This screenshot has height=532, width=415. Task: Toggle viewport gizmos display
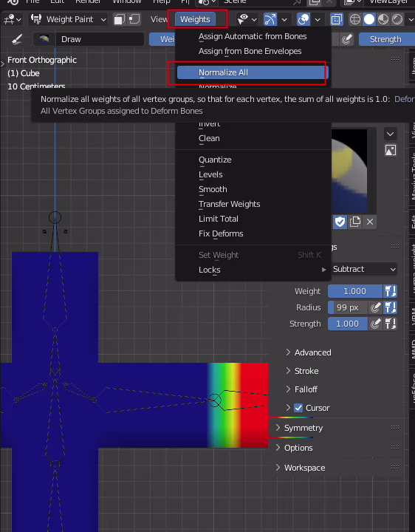point(270,19)
